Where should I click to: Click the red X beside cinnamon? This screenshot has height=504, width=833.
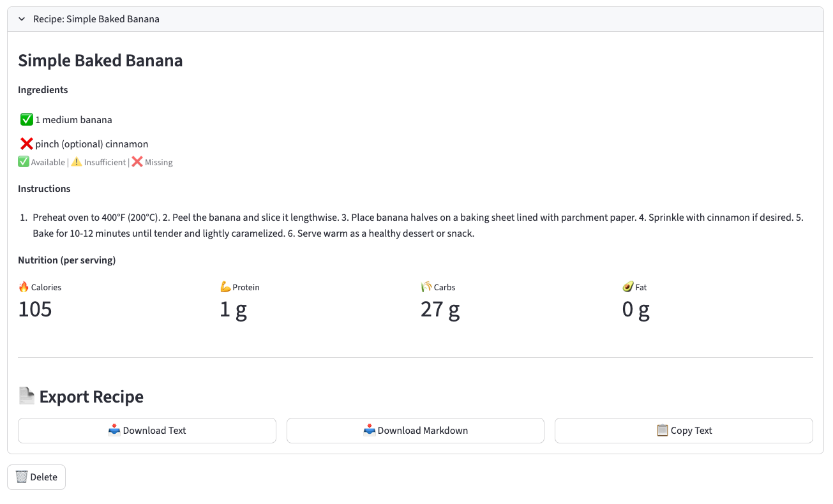[26, 144]
